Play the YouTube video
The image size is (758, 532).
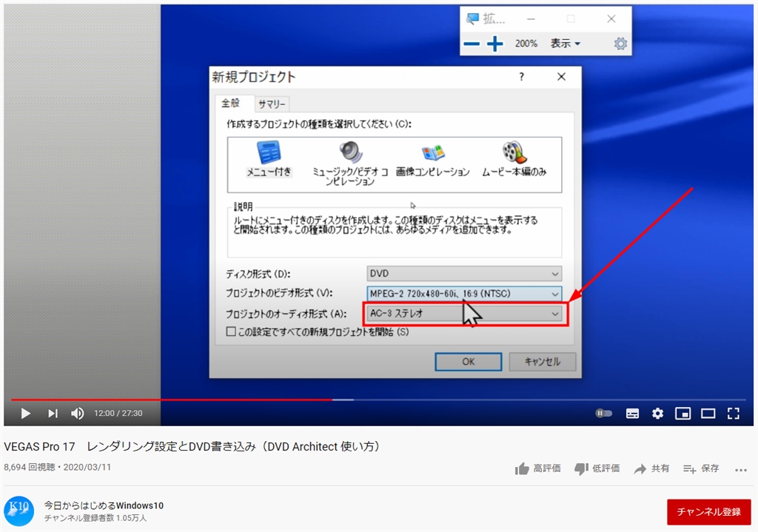coord(26,413)
